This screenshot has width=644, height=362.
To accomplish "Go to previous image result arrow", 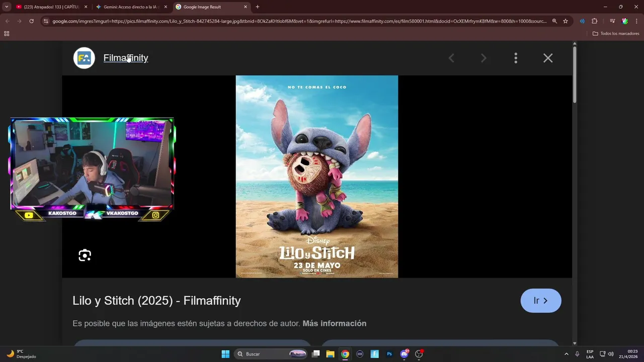I will coord(451,58).
